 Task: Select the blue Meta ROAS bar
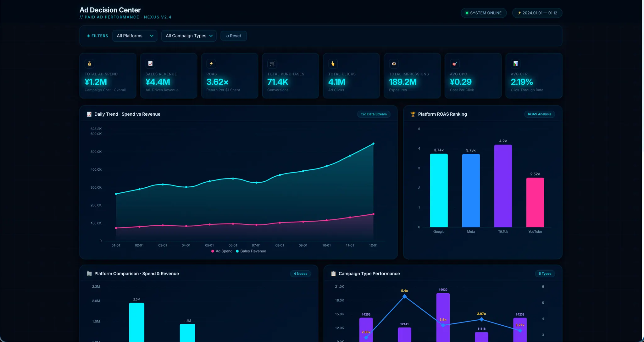tap(471, 190)
